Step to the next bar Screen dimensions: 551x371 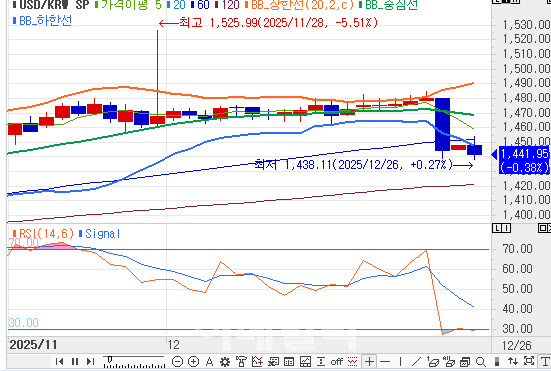90,361
